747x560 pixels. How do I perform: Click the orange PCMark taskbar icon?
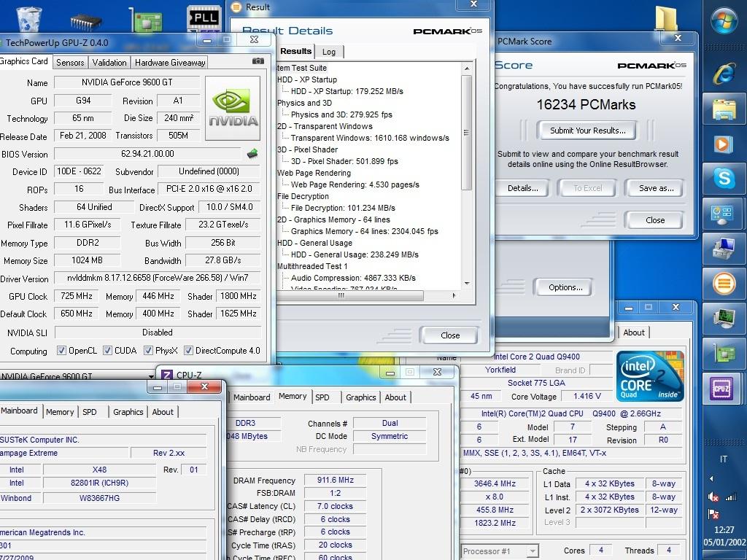tap(724, 284)
